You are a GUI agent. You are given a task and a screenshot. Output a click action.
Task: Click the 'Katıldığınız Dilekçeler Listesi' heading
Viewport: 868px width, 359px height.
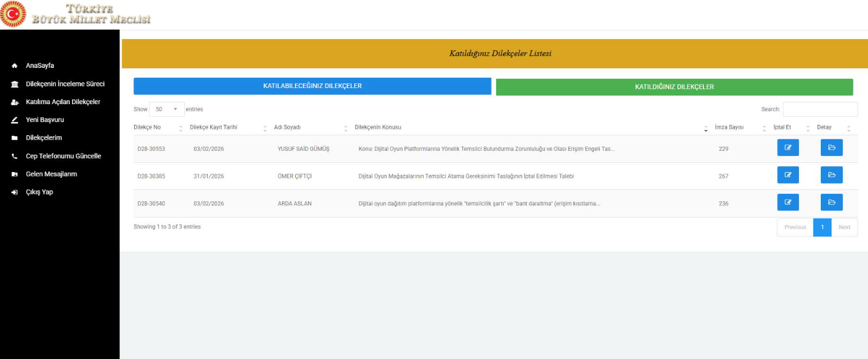tap(500, 54)
